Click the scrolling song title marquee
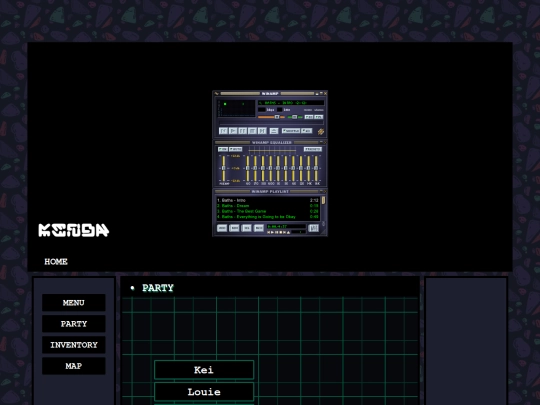Image resolution: width=540 pixels, height=405 pixels. [x=291, y=103]
